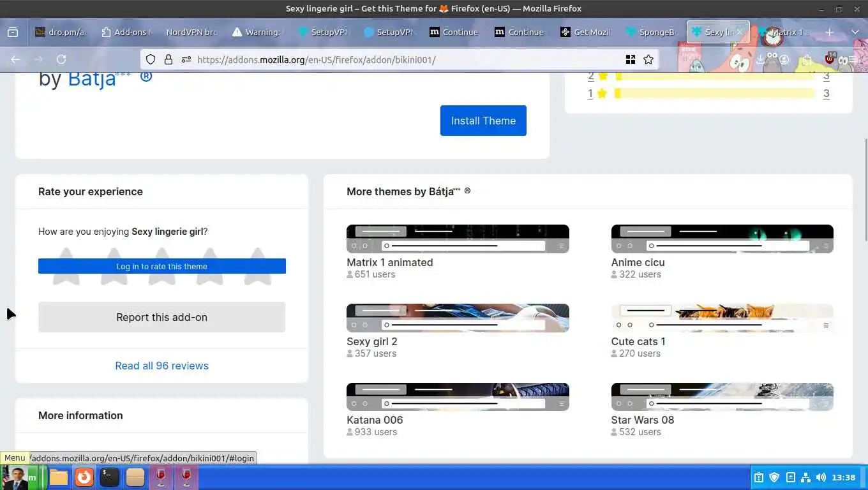Screen dimensions: 868x490
Task: Reload the current page
Action: tap(61, 59)
